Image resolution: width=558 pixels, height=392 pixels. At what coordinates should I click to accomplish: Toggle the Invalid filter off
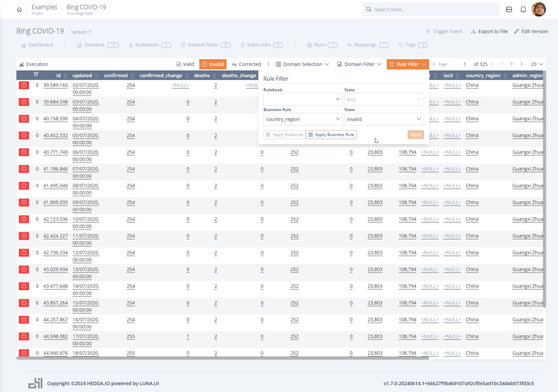tap(213, 64)
